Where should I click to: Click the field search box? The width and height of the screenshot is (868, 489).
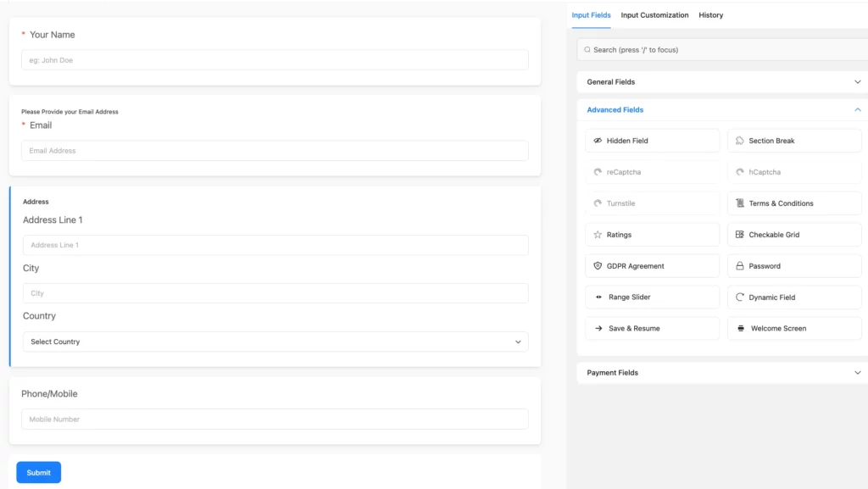[x=722, y=50]
